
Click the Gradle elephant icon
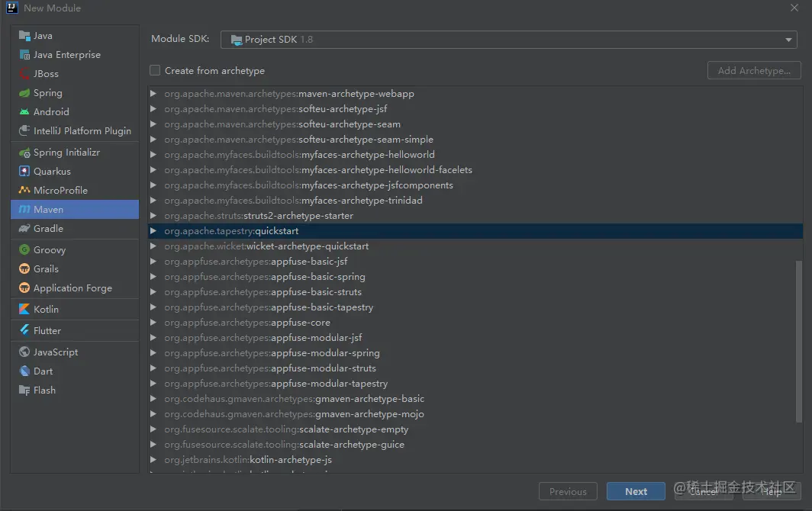tap(25, 229)
